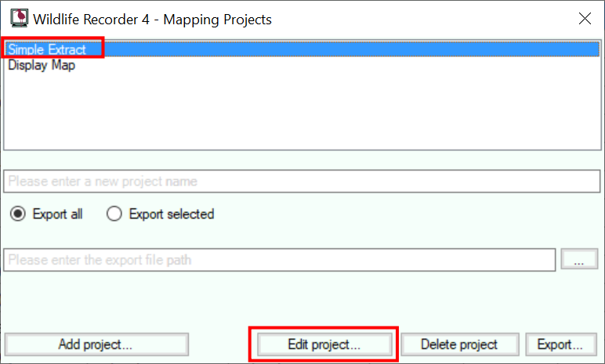Screen dimensions: 605x364
Task: Click the Export button
Action: coord(561,344)
